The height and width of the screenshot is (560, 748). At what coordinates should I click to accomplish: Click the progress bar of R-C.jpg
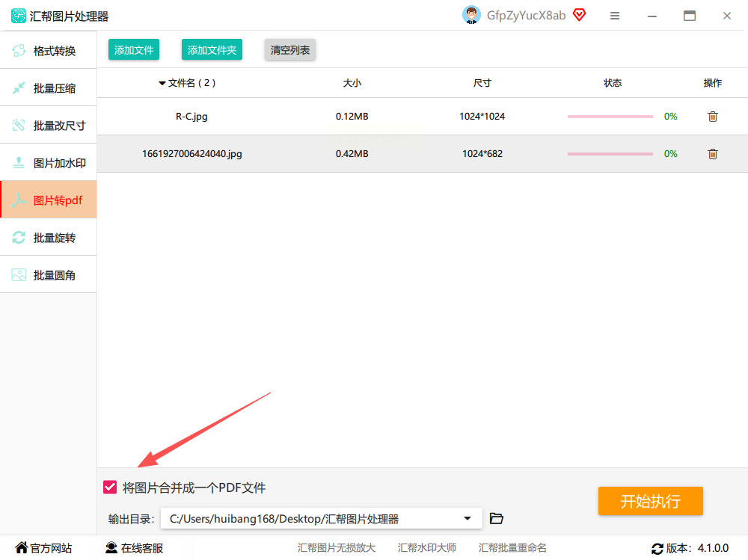[x=610, y=117]
